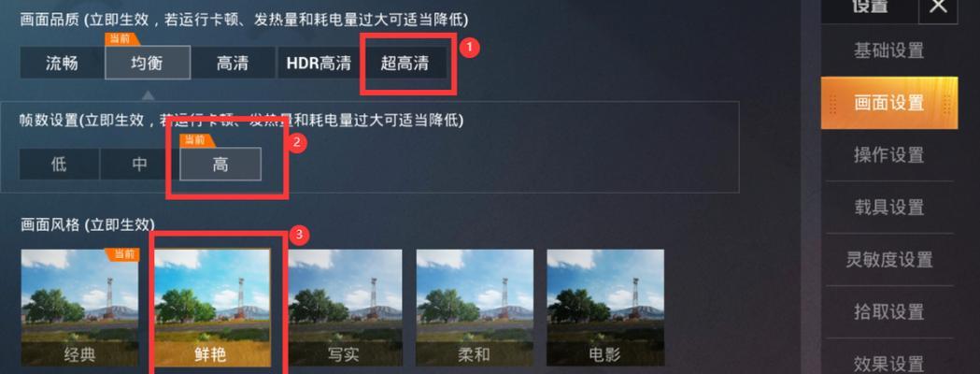The height and width of the screenshot is (374, 980).
Task: Select the 电影 picture style
Action: pyautogui.click(x=605, y=308)
